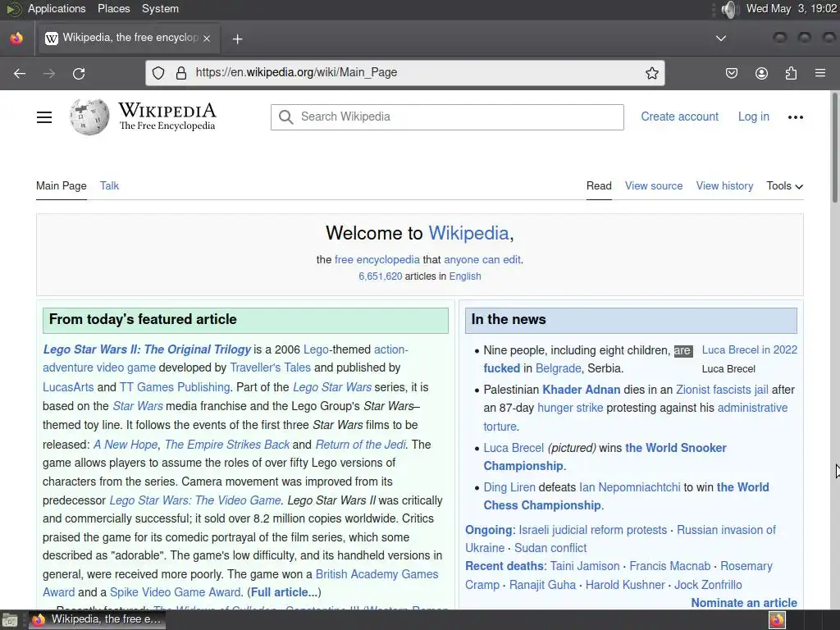This screenshot has width=840, height=630.
Task: Open the Ian Nepomniachtchi link
Action: point(629,487)
